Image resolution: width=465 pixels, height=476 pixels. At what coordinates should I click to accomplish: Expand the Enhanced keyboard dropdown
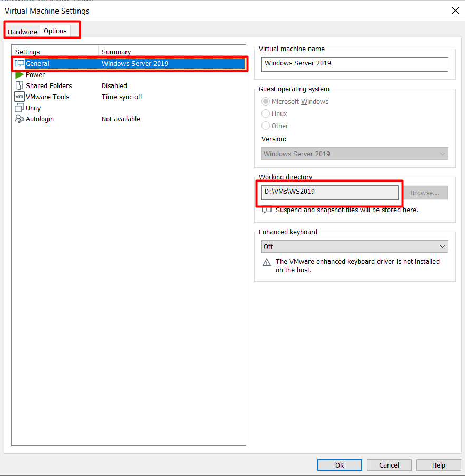coord(354,246)
